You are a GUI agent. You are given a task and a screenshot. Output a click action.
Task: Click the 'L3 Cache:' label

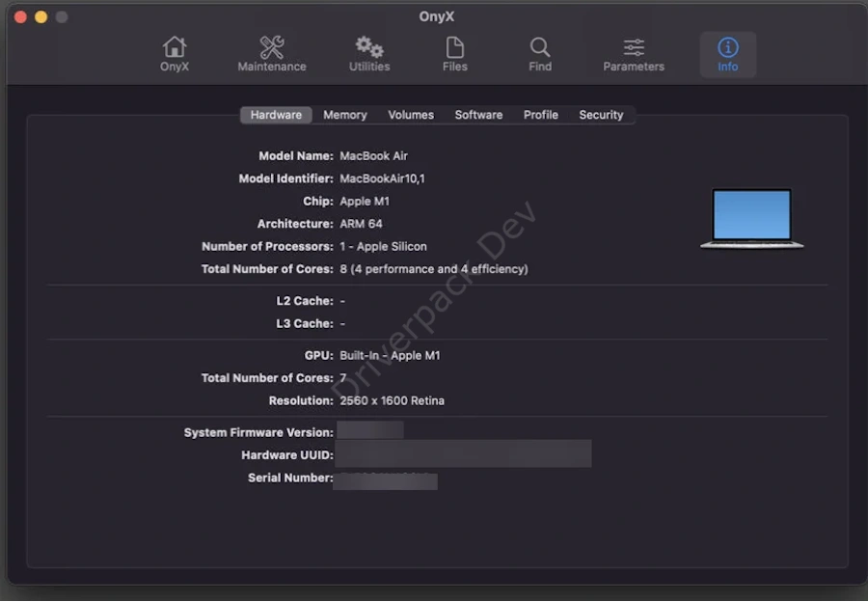(x=305, y=323)
